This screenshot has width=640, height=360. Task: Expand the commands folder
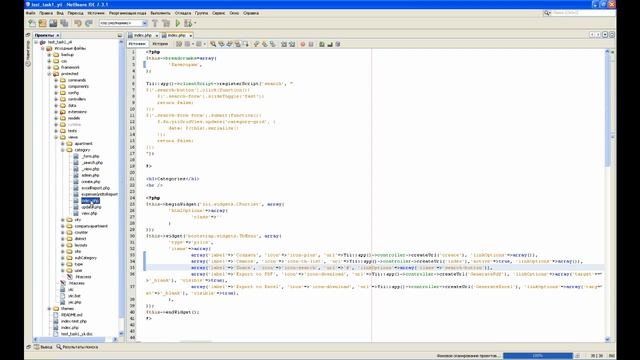coord(56,80)
